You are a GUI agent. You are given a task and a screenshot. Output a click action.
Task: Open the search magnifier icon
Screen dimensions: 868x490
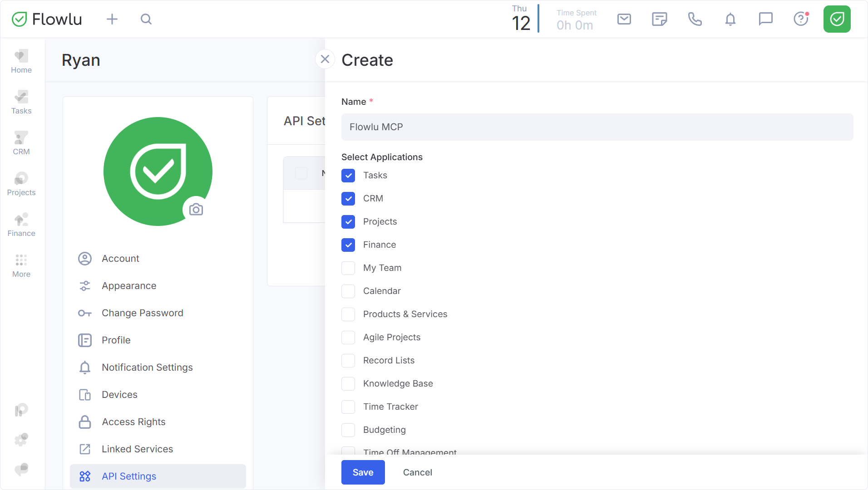click(x=146, y=19)
